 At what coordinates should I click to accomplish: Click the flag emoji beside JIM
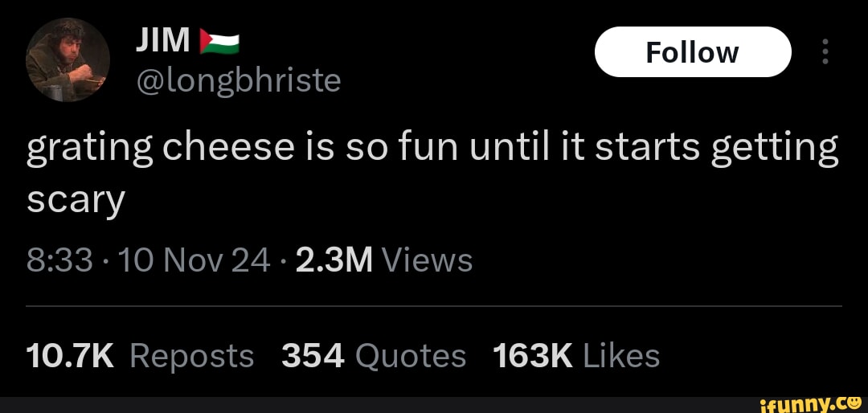click(219, 42)
